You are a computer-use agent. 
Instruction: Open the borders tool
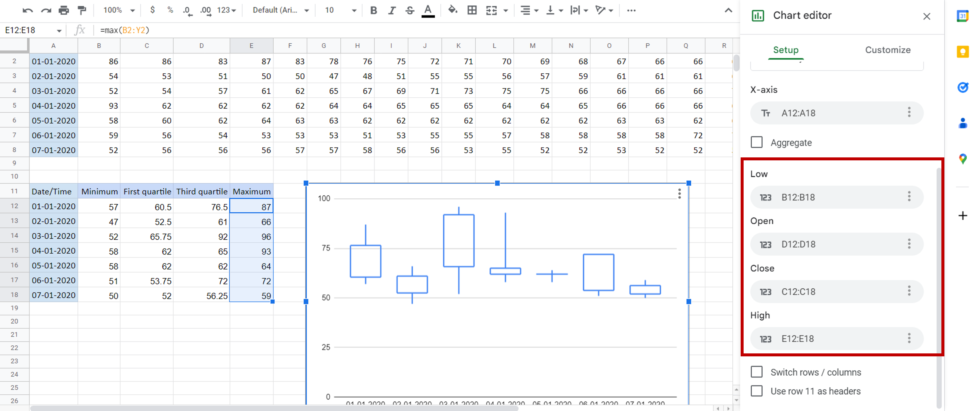[x=472, y=10]
